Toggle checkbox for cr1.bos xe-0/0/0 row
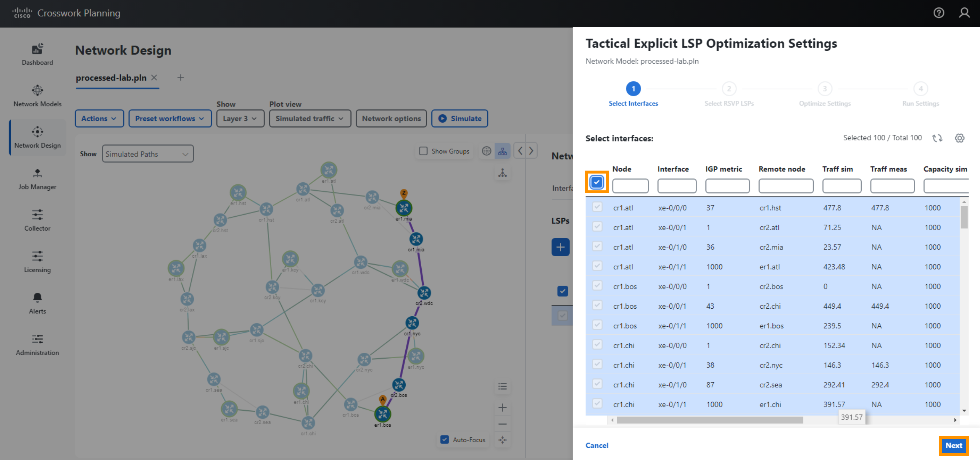 [597, 286]
